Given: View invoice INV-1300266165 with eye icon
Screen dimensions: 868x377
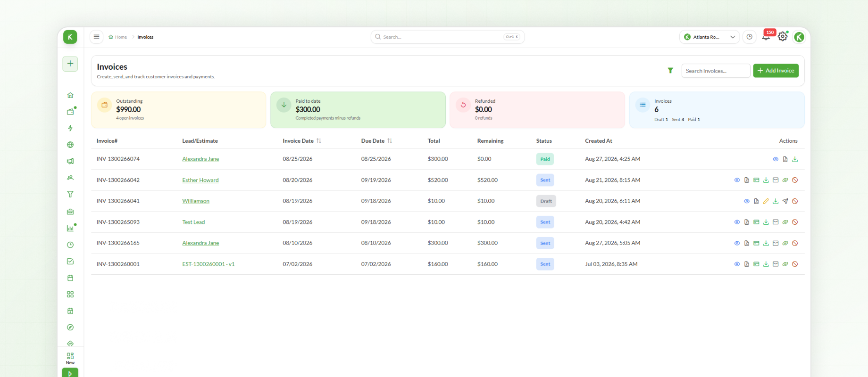Looking at the screenshot, I should point(737,243).
